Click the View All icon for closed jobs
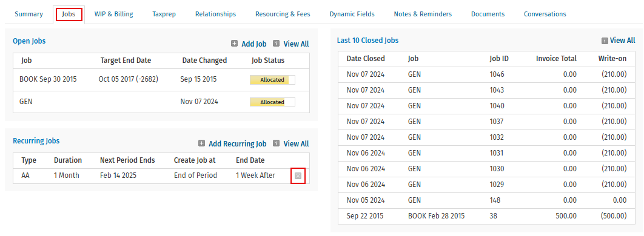The image size is (644, 236). point(605,41)
